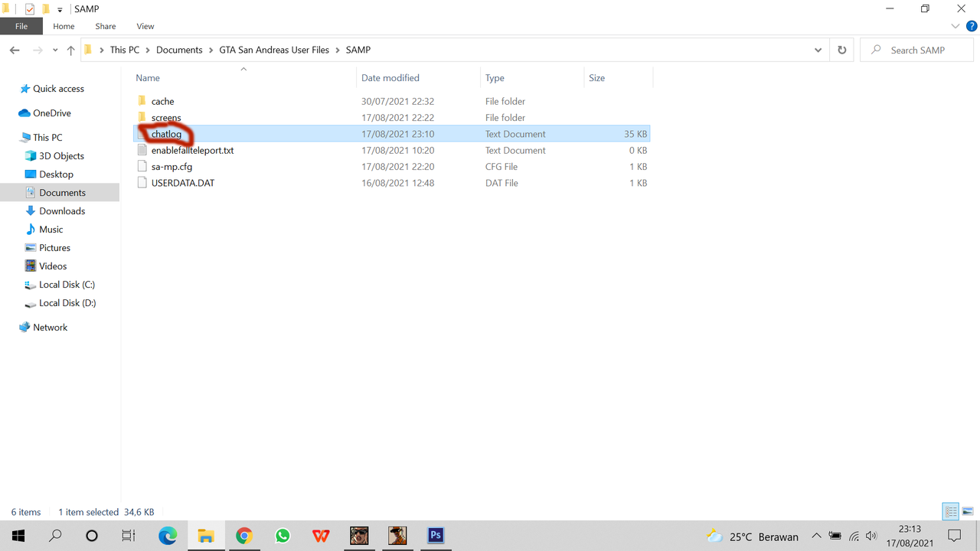Image resolution: width=980 pixels, height=551 pixels.
Task: Expand the chevron after This PC in address bar
Action: pyautogui.click(x=149, y=50)
